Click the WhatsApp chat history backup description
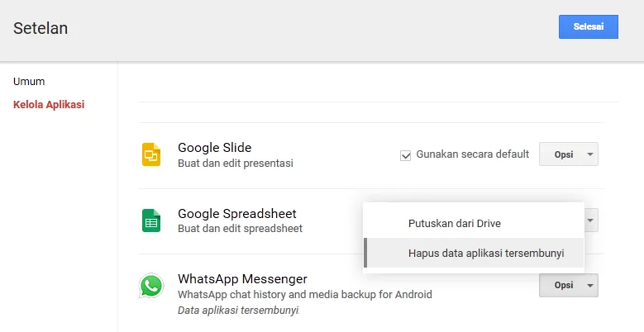 tap(305, 294)
